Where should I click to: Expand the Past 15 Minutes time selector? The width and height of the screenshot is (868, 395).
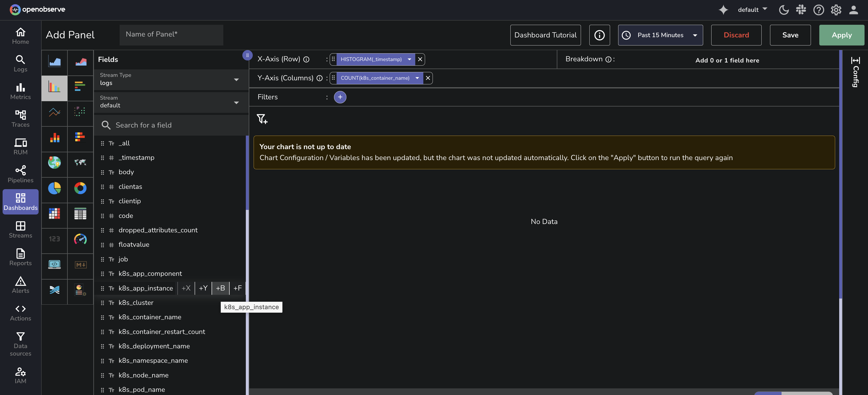660,35
